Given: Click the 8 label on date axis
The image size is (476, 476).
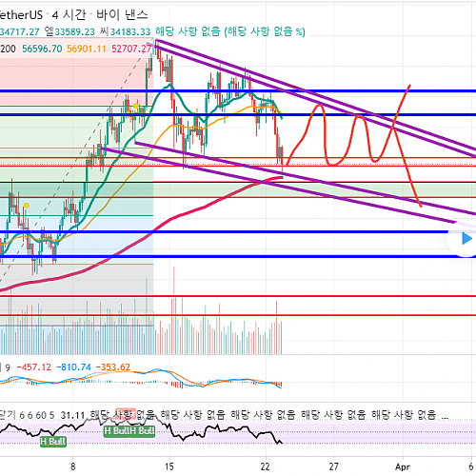Looking at the screenshot, I should 73,466.
